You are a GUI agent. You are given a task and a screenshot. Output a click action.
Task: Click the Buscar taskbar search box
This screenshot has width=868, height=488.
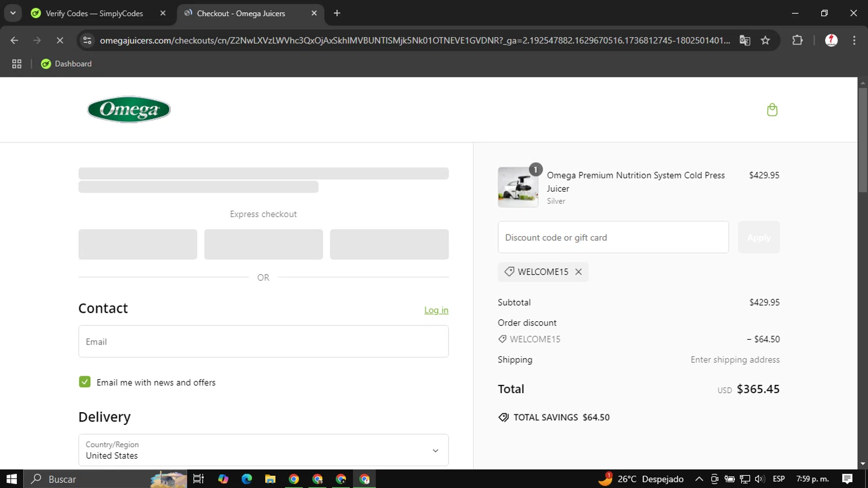[x=105, y=479]
